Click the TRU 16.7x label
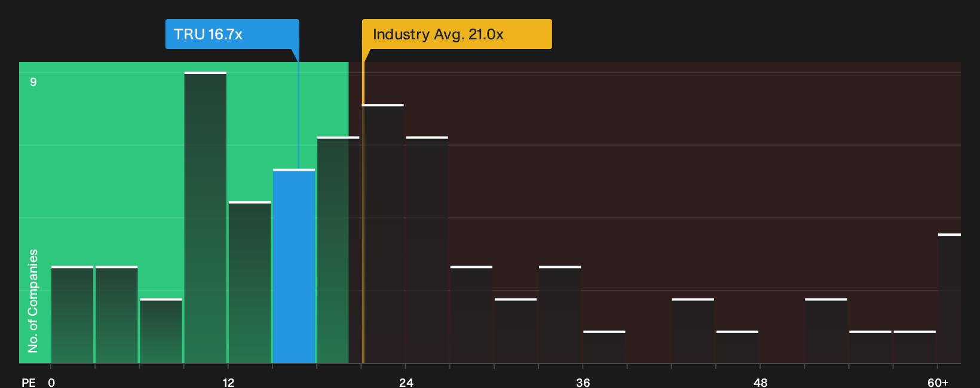The height and width of the screenshot is (388, 980). [232, 34]
